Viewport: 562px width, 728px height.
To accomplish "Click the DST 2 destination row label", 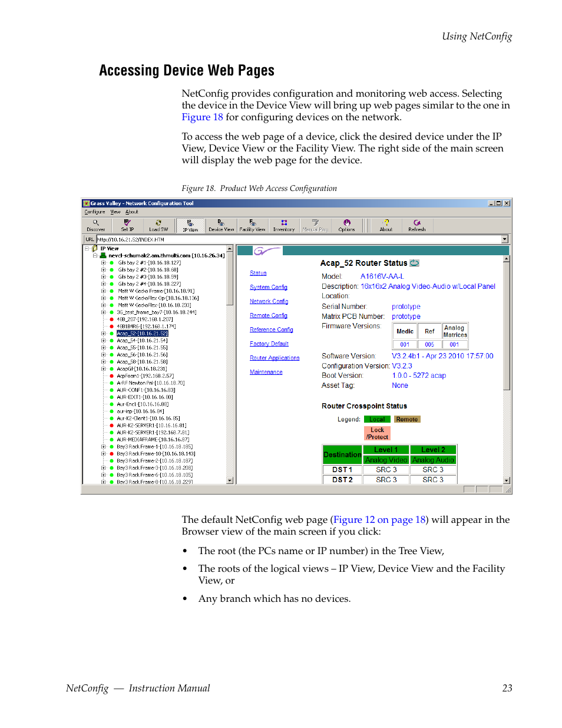I will [342, 480].
